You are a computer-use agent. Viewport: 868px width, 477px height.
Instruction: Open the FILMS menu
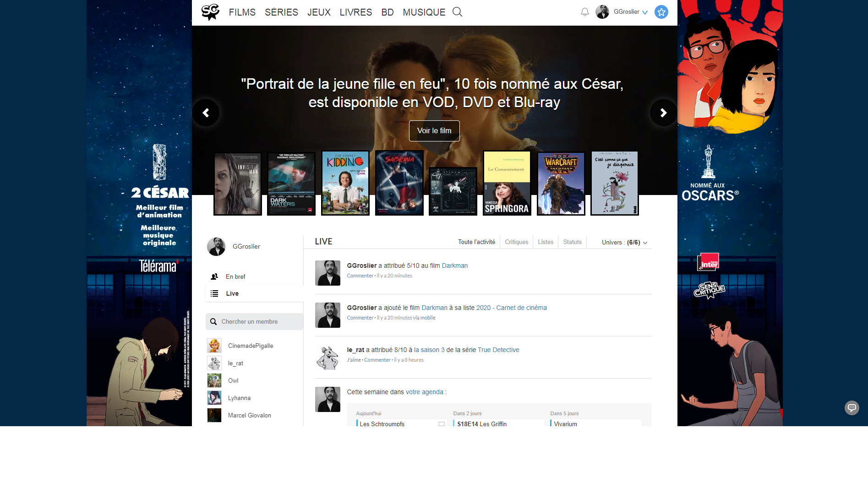[x=242, y=12]
